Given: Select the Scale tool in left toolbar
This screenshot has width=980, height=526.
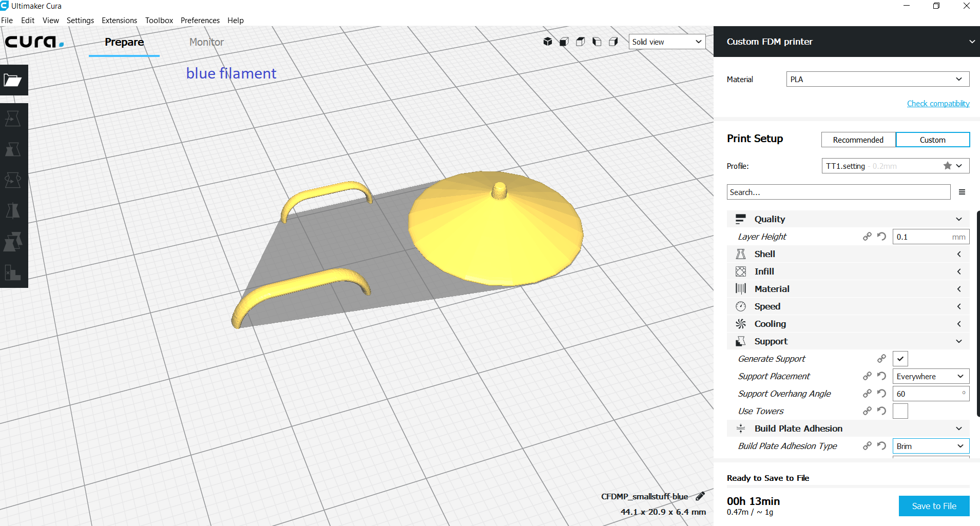Looking at the screenshot, I should click(x=13, y=149).
